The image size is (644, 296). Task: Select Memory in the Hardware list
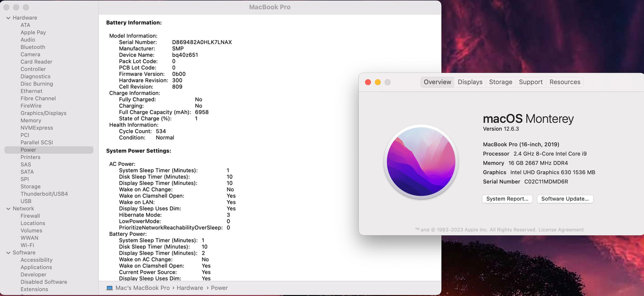31,120
